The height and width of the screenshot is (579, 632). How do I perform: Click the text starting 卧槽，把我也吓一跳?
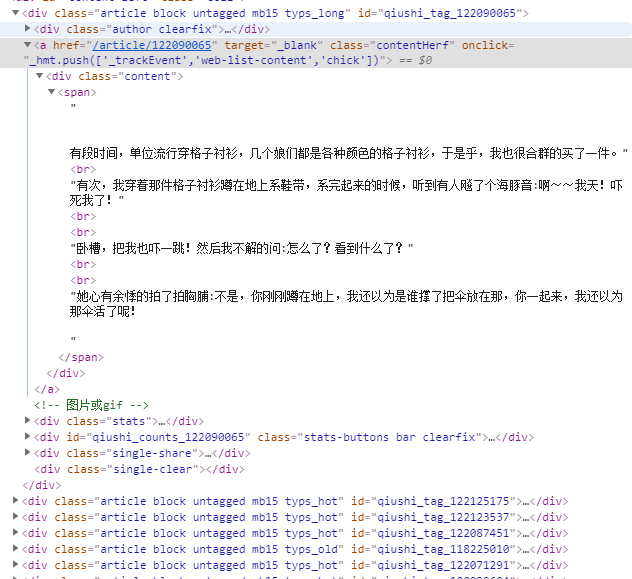point(242,248)
